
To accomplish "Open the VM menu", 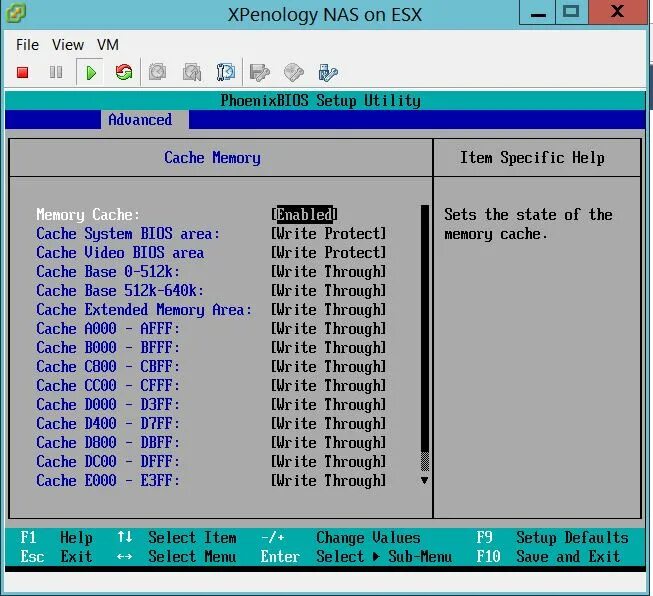I will (x=108, y=45).
